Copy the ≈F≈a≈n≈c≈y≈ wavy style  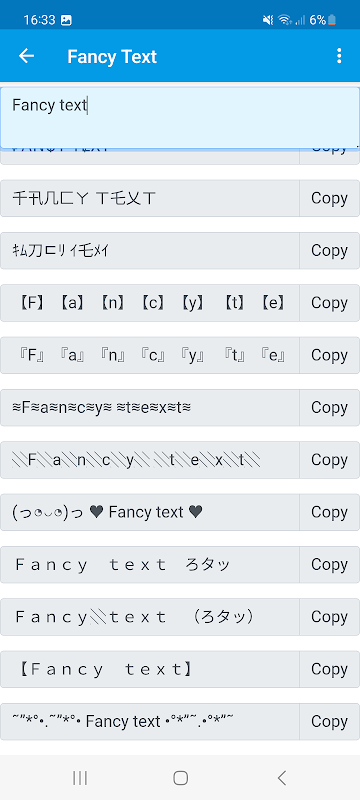point(329,407)
